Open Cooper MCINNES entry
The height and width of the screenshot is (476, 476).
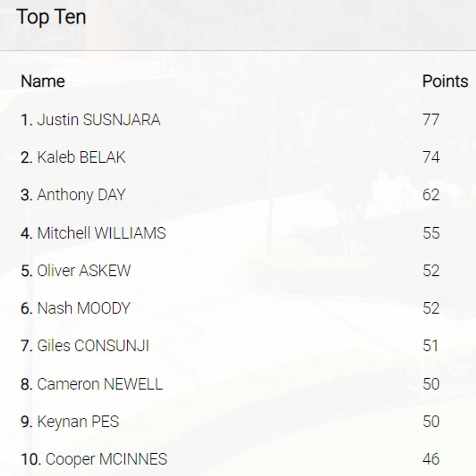pyautogui.click(x=106, y=459)
